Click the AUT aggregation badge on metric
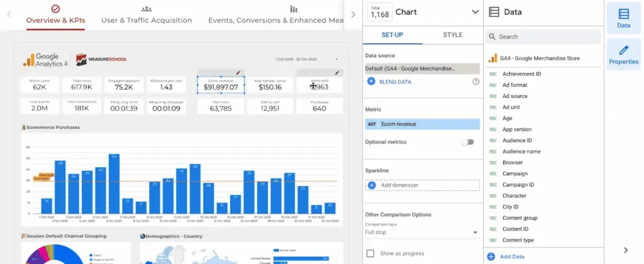Screen dimensions: 644x264 tap(372, 124)
